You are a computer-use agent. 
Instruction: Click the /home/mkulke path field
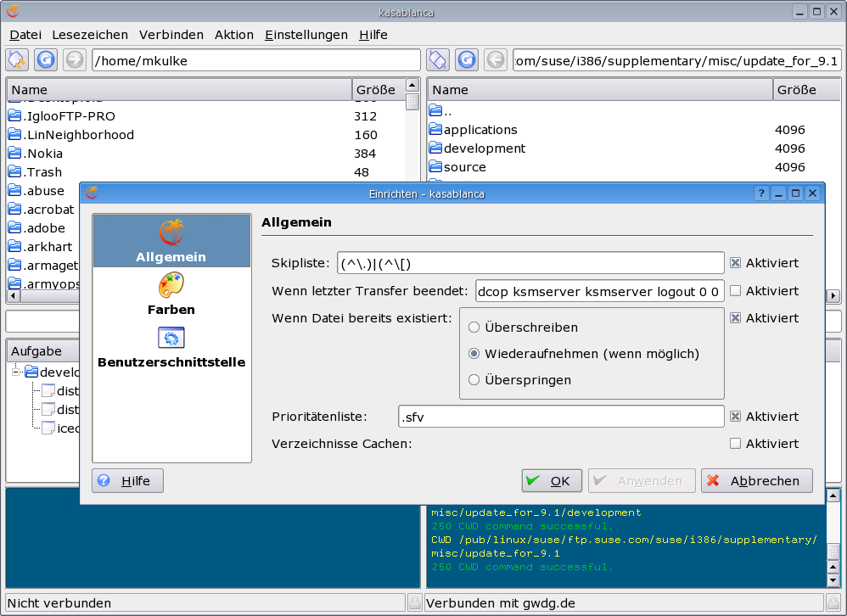(256, 60)
